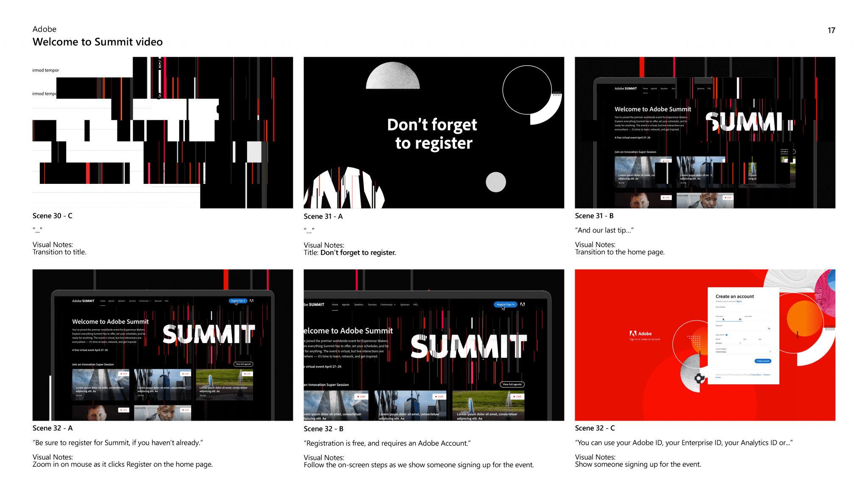Viewport: 868px width, 488px height.
Task: Click "Welcome to Adobe Summit" heading in Scene 31 - B
Action: pos(653,109)
